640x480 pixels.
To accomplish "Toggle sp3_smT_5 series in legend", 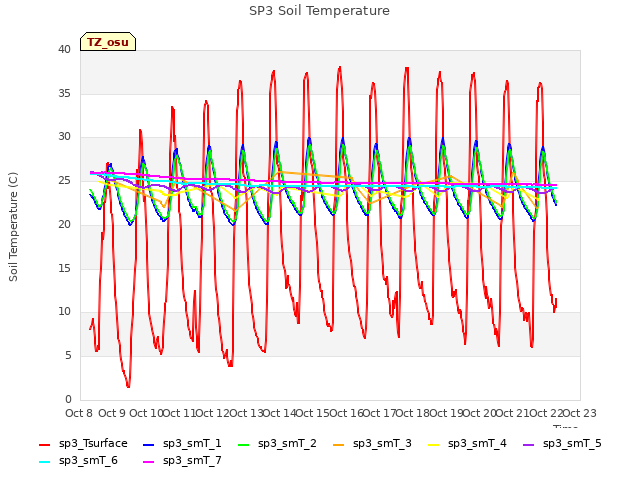I will (x=562, y=444).
